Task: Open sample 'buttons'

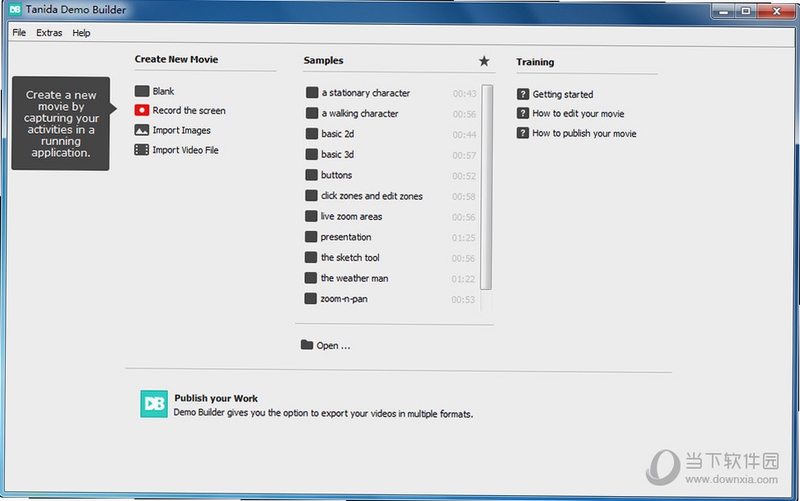Action: 336,175
